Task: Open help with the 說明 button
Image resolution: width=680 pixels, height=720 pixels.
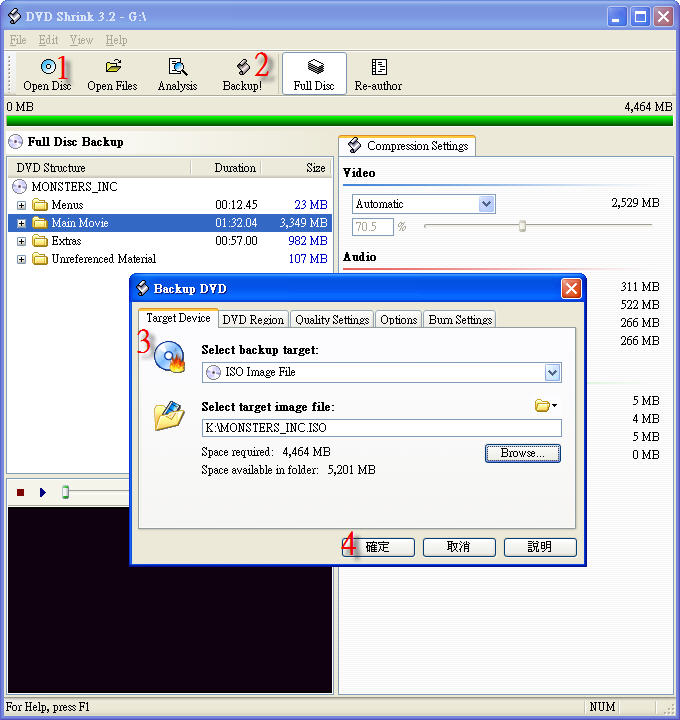Action: (x=540, y=547)
